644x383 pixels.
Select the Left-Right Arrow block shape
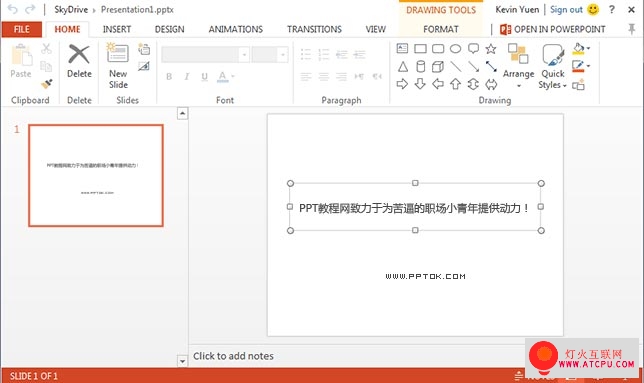point(491,85)
